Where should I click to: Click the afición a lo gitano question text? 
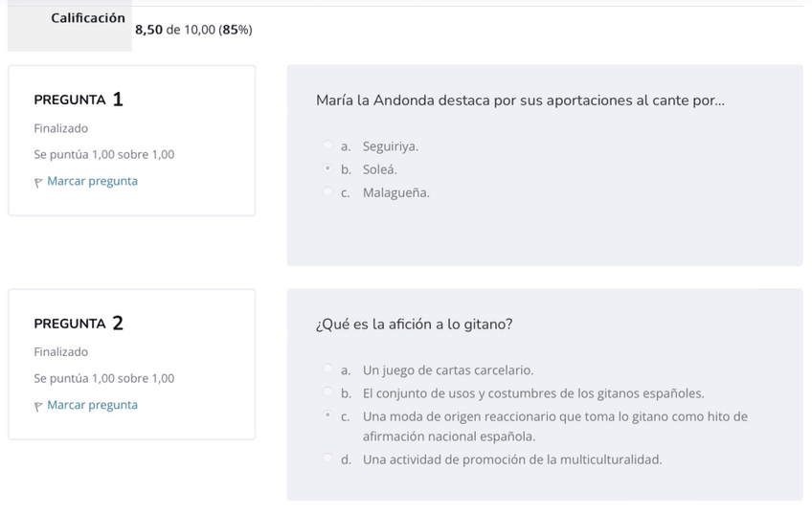click(x=414, y=324)
